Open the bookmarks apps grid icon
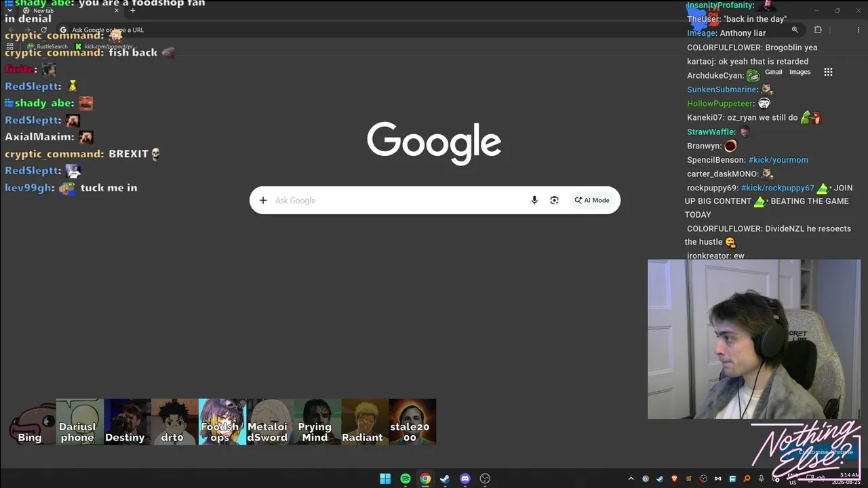Image resolution: width=868 pixels, height=488 pixels. 9,47
